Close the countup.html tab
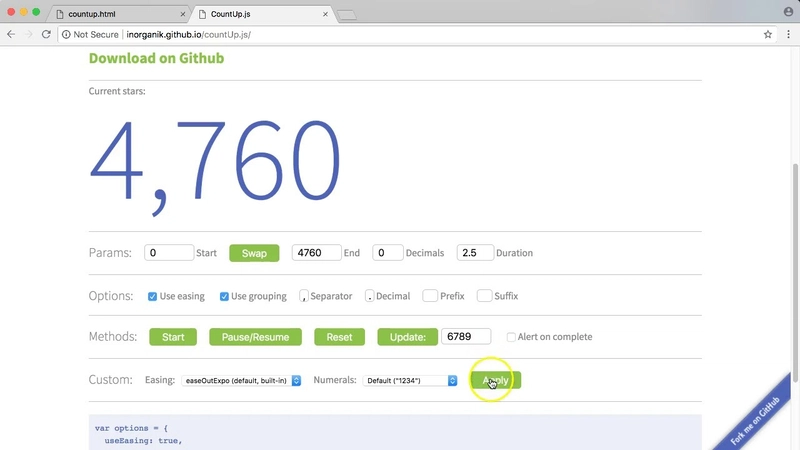 (183, 14)
